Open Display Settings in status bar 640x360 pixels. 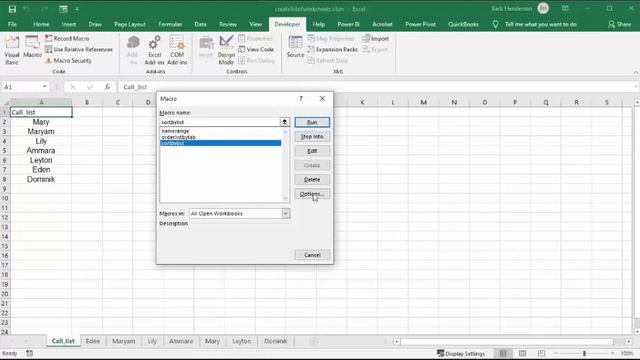[x=461, y=353]
